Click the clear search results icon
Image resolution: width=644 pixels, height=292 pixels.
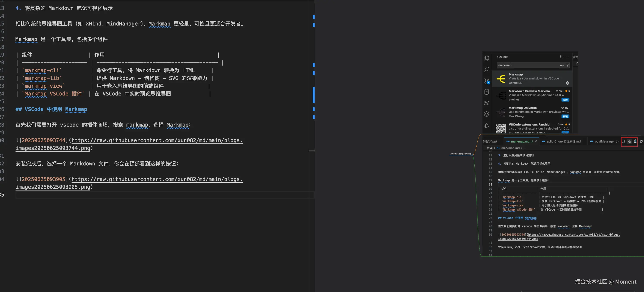click(x=562, y=65)
